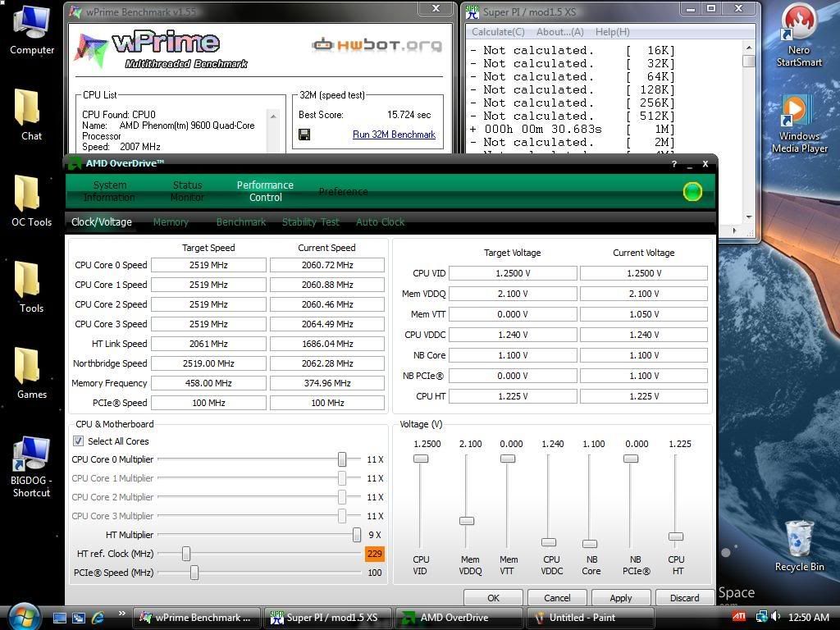Switch to wPrime Benchmark taskbar button

click(196, 618)
